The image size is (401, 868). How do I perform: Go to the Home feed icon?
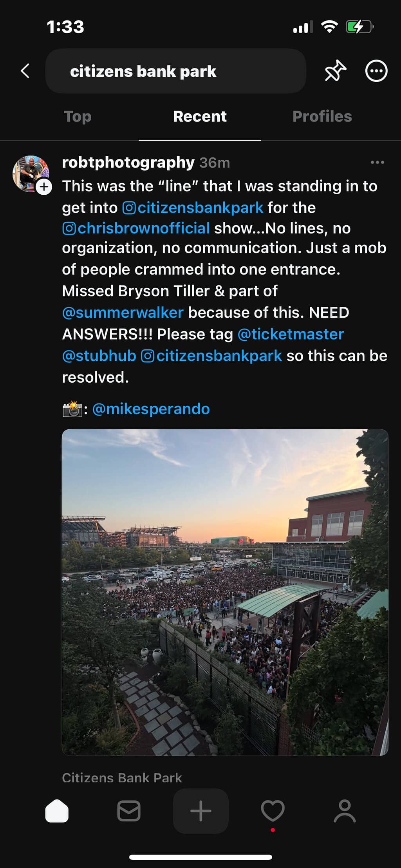[57, 810]
